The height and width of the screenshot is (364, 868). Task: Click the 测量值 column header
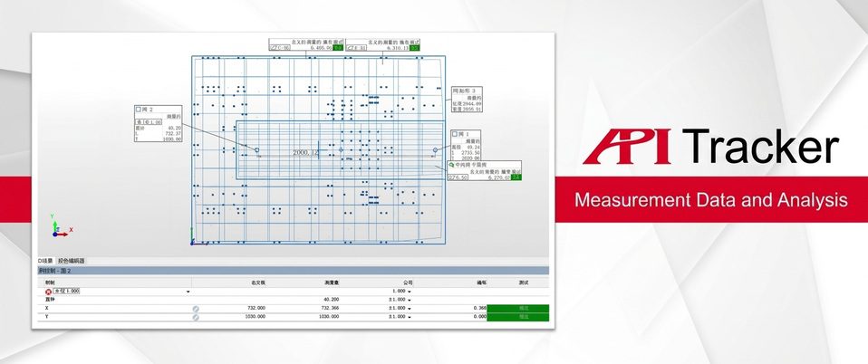[x=332, y=283]
